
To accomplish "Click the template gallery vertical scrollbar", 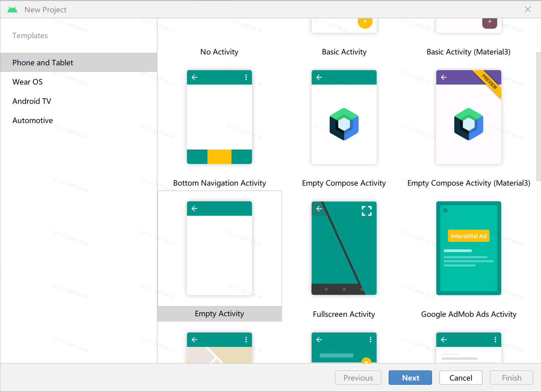I will coord(538,117).
